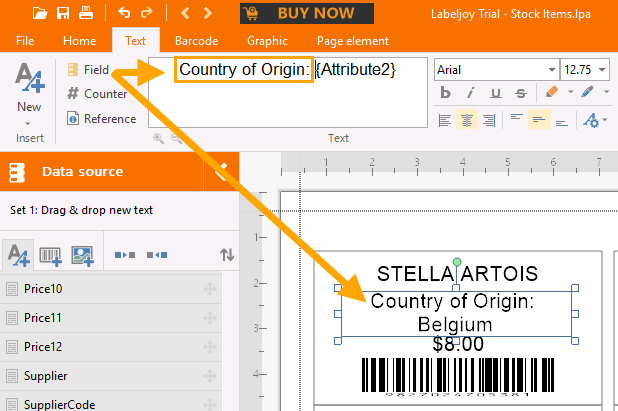Viewport: 618px width, 411px height.
Task: Open the New text dropdown arrow
Action: pyautogui.click(x=29, y=124)
